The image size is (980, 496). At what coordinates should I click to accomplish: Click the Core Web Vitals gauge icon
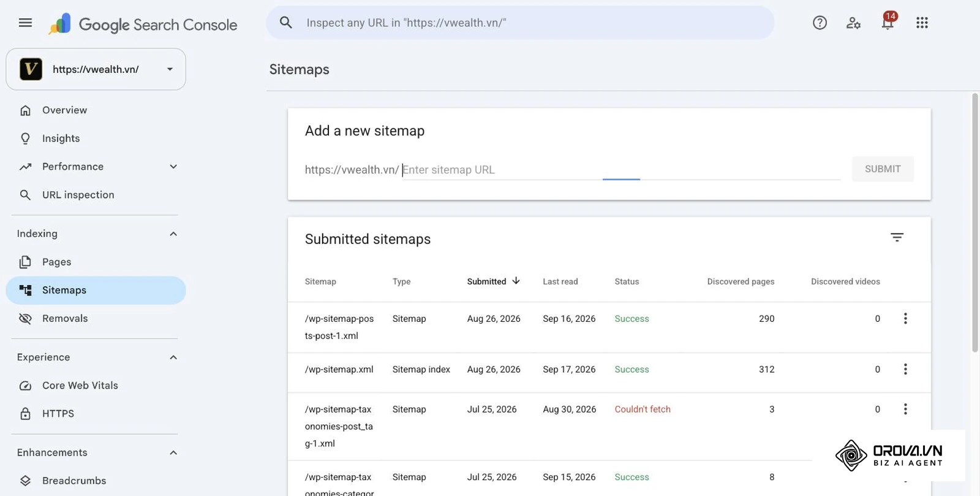tap(25, 386)
